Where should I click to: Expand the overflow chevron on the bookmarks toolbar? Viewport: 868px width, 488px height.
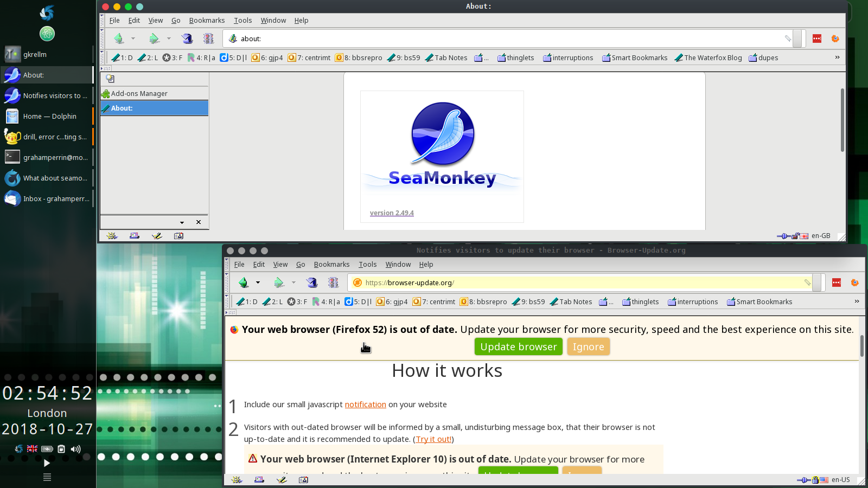tap(837, 57)
